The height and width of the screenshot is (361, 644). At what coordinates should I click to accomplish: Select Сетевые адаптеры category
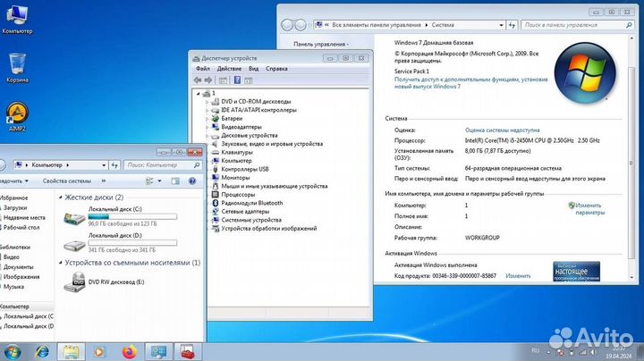tap(245, 211)
